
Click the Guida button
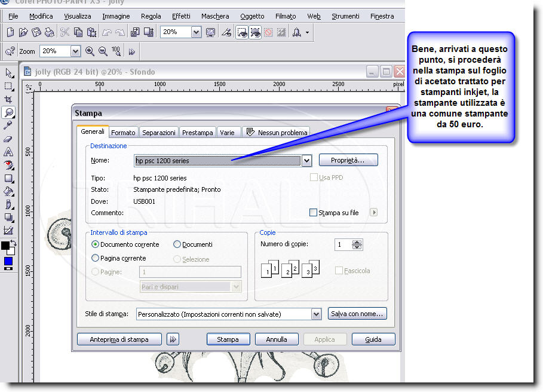pyautogui.click(x=373, y=339)
